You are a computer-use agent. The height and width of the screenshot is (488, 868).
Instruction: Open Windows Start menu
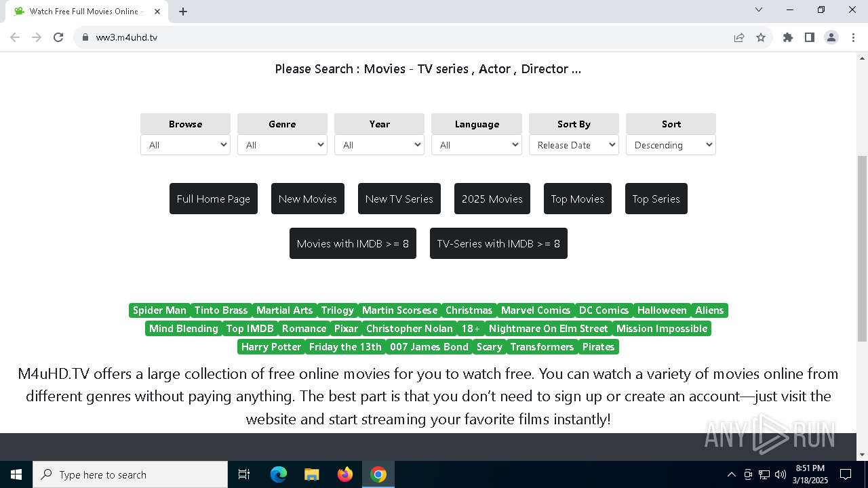16,474
